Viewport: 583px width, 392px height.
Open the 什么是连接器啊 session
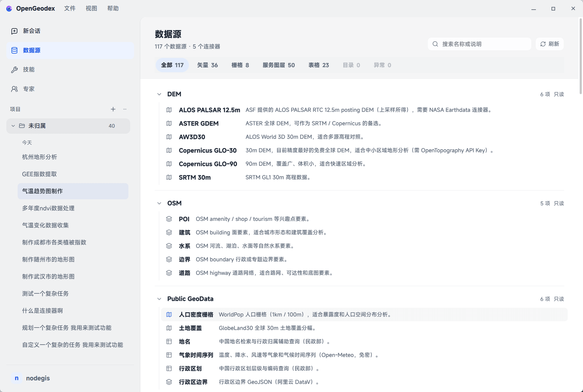(x=73, y=311)
